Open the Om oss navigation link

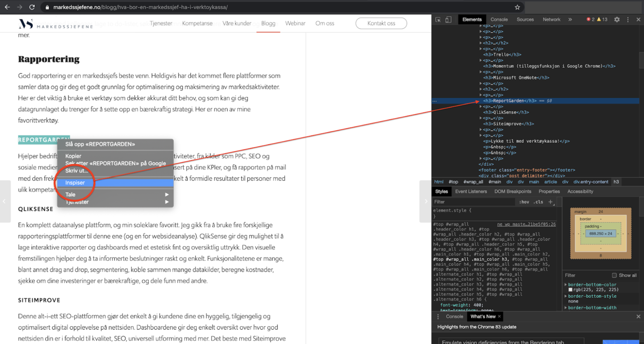pyautogui.click(x=325, y=23)
